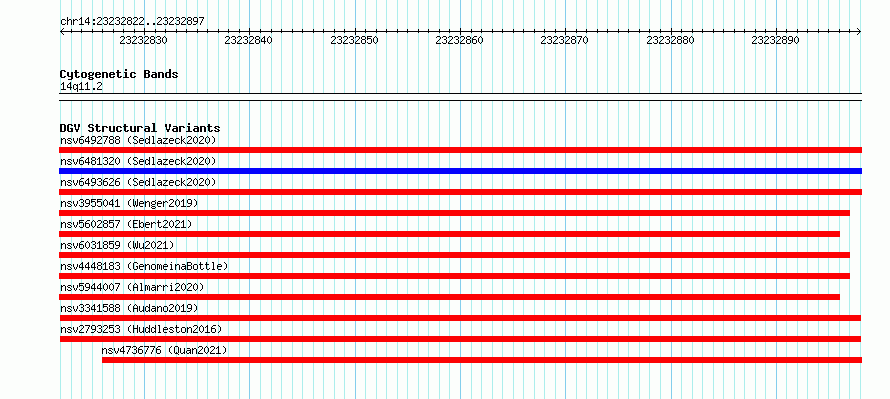Select the red bar of nsv3341588
The width and height of the screenshot is (890, 399).
pyautogui.click(x=460, y=318)
